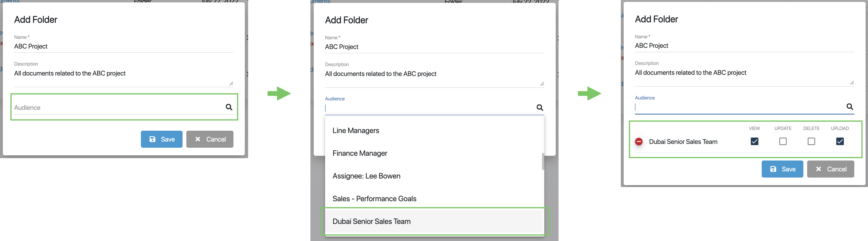Open the empty Audience field with placeholder text
The height and width of the screenshot is (241, 868).
click(x=118, y=107)
